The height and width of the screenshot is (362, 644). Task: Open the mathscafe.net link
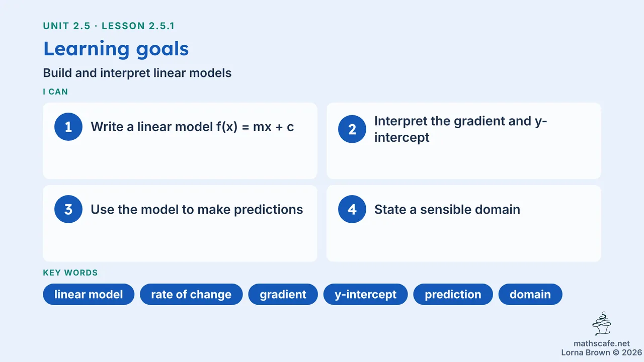tap(602, 343)
